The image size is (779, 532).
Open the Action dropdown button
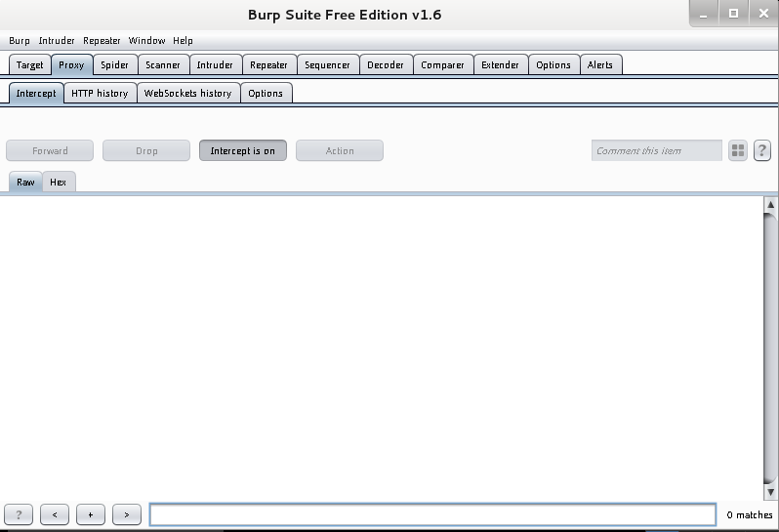coord(340,150)
